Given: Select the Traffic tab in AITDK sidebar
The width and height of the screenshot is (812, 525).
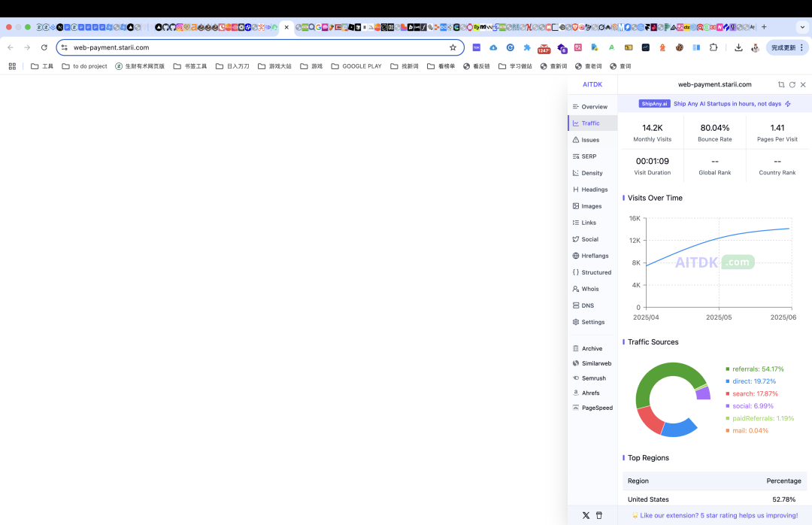Looking at the screenshot, I should pos(592,123).
